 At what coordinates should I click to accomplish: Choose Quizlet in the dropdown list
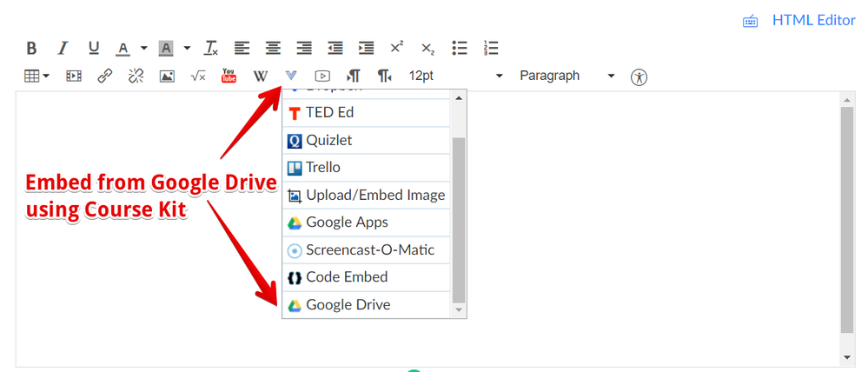point(328,140)
